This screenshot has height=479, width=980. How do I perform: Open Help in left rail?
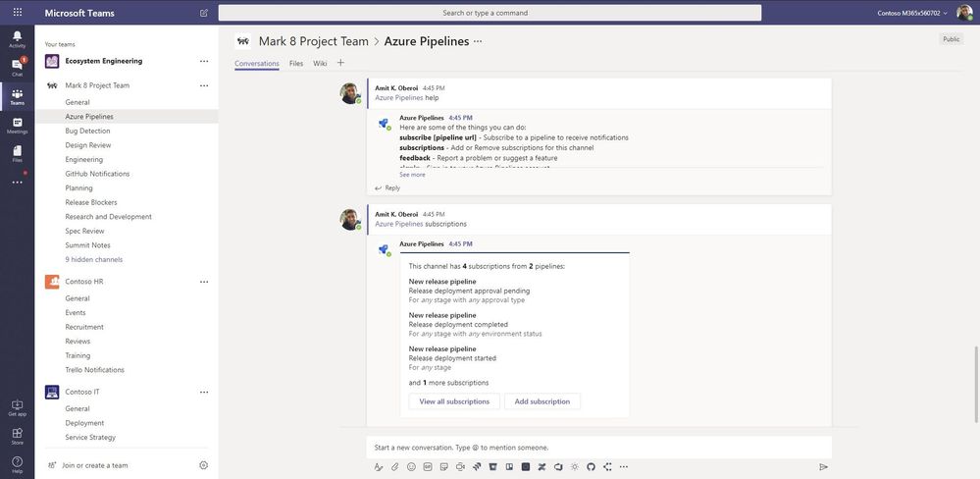click(x=17, y=464)
